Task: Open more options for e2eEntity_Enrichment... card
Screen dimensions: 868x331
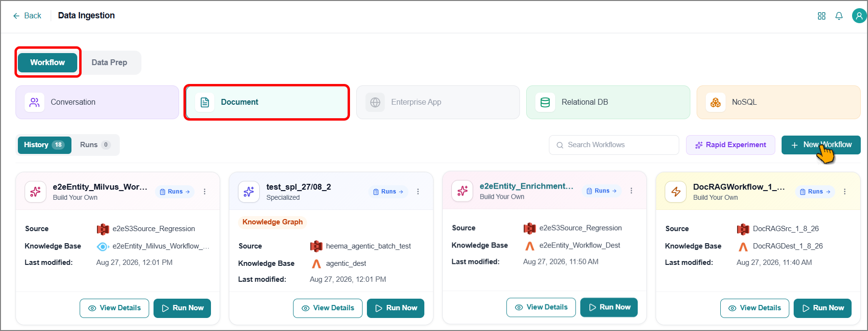Action: pos(631,191)
